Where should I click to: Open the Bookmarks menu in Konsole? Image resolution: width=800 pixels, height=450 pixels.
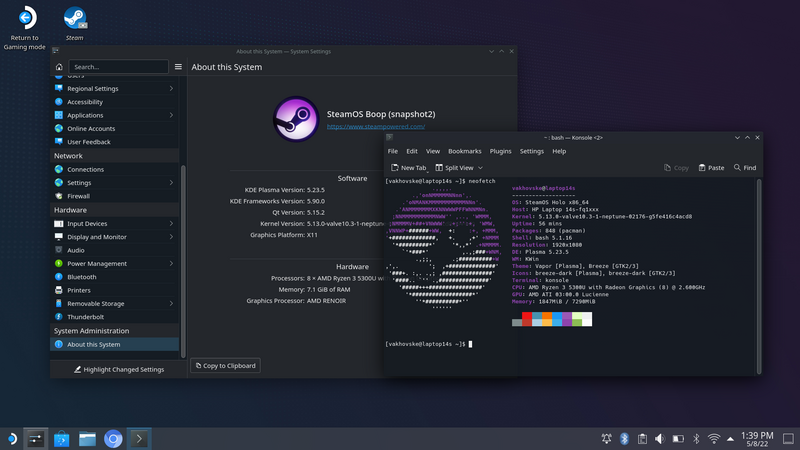tap(464, 151)
